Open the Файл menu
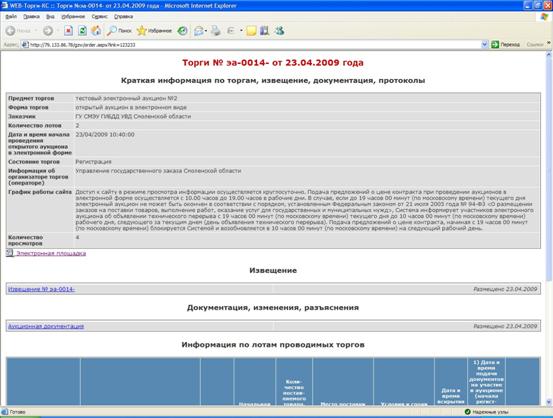The width and height of the screenshot is (553, 418). (x=11, y=17)
